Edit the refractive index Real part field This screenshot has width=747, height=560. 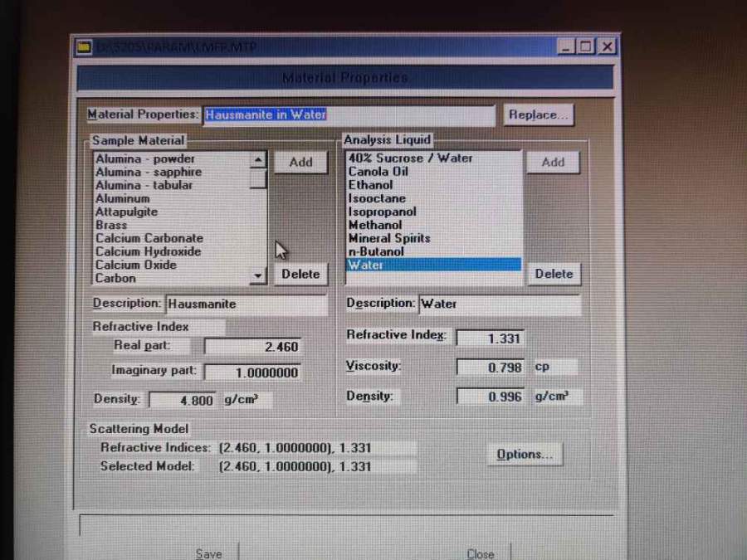[252, 347]
